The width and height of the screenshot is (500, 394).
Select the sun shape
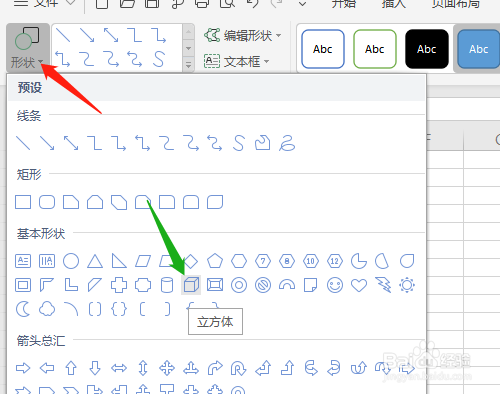(407, 285)
